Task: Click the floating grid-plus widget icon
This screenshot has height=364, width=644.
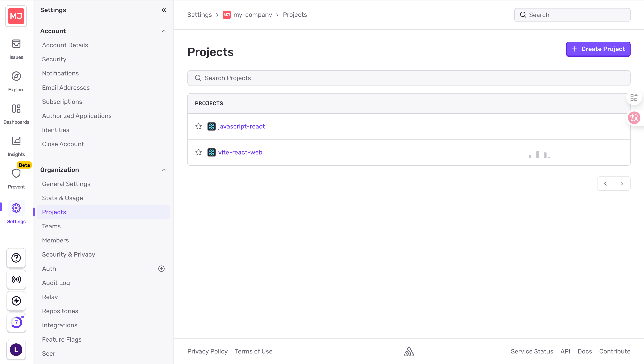Action: point(634,97)
